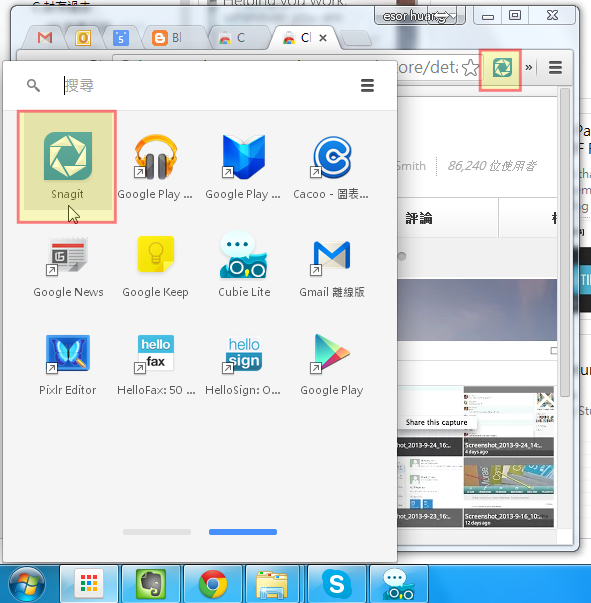Open Cubie Lite from the taskbar
This screenshot has height=603, width=591.
[399, 585]
